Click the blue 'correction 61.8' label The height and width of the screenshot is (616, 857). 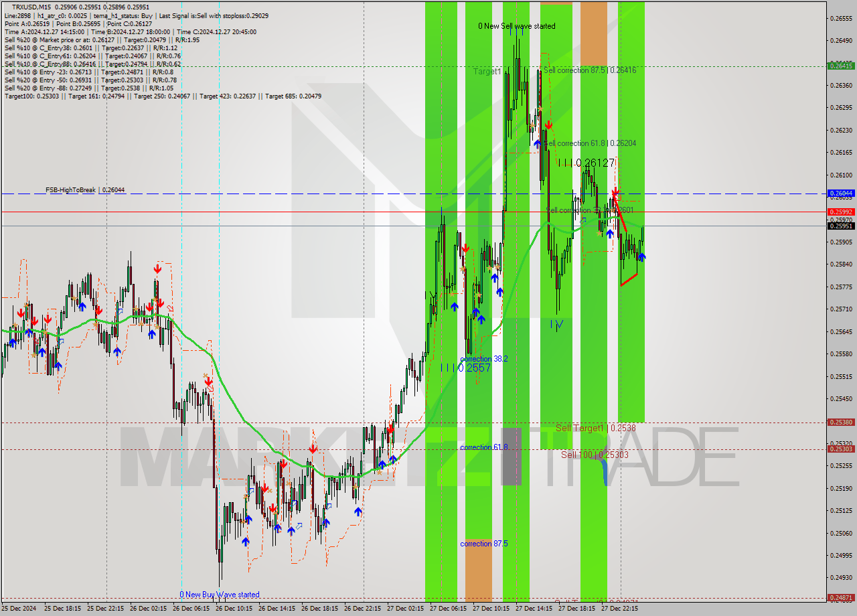point(483,447)
